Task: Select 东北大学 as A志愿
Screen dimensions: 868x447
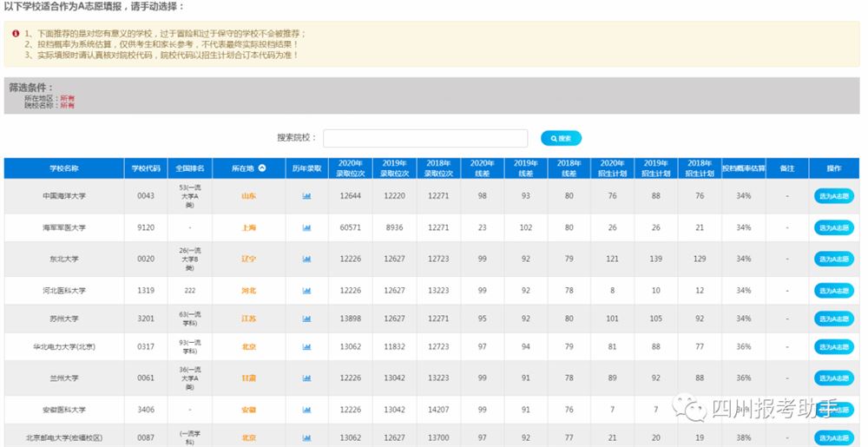Action: (x=833, y=259)
